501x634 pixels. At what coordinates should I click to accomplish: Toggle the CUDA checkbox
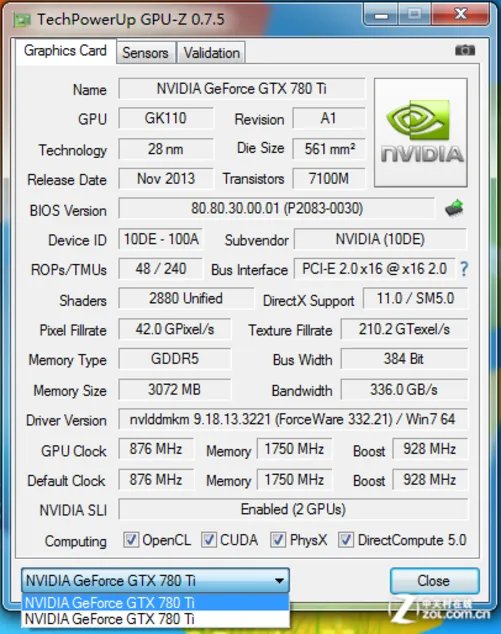[209, 540]
